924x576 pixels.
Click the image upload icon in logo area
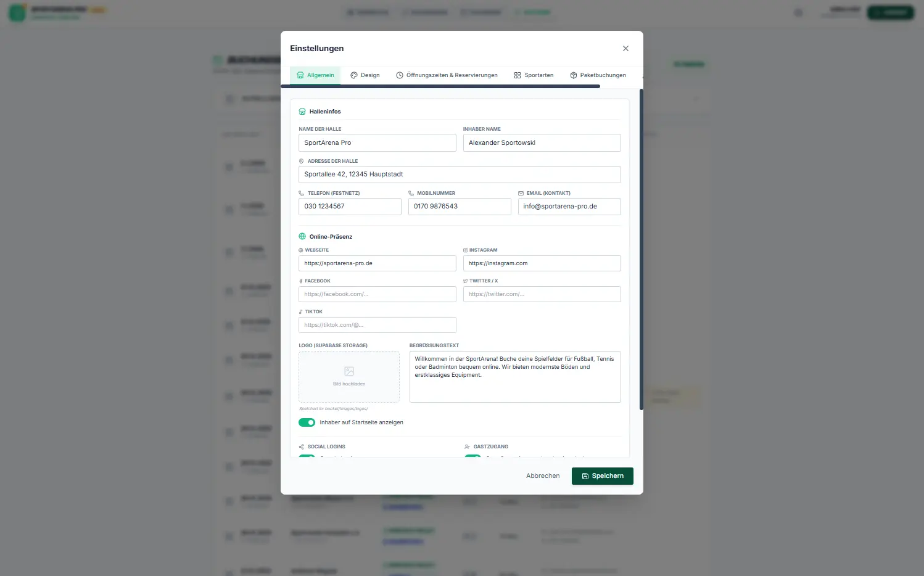349,371
